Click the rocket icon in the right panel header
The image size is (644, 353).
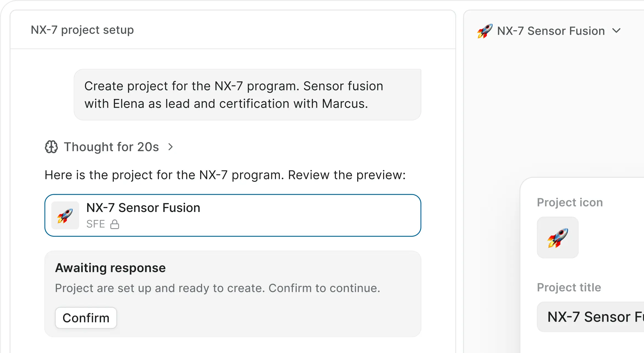point(485,31)
